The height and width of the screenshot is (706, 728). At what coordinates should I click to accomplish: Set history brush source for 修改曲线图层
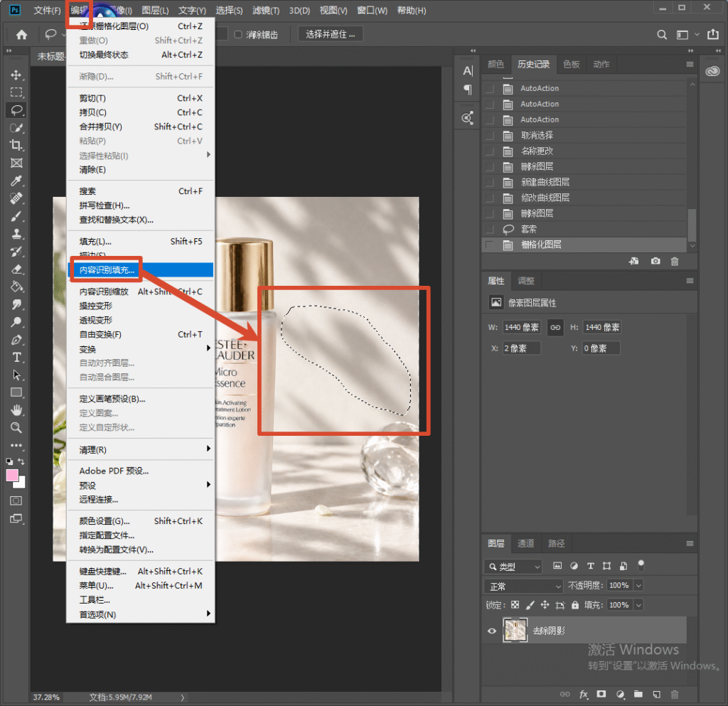(489, 198)
